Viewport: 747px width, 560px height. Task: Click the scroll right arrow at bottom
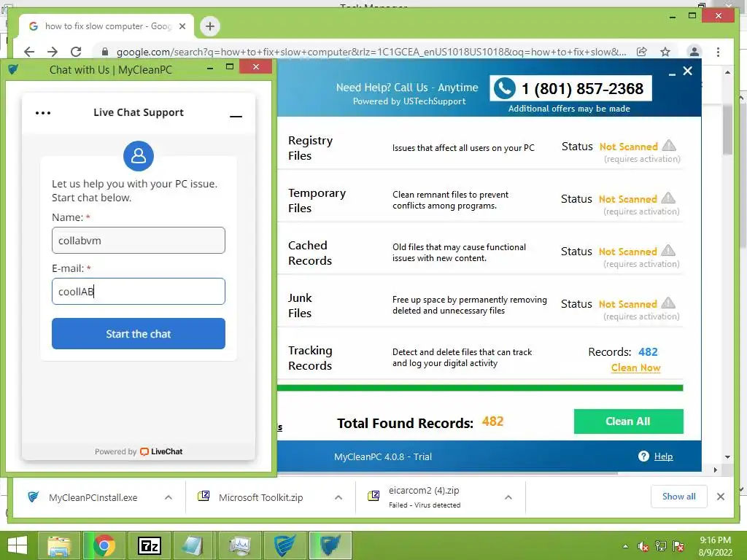tap(715, 470)
